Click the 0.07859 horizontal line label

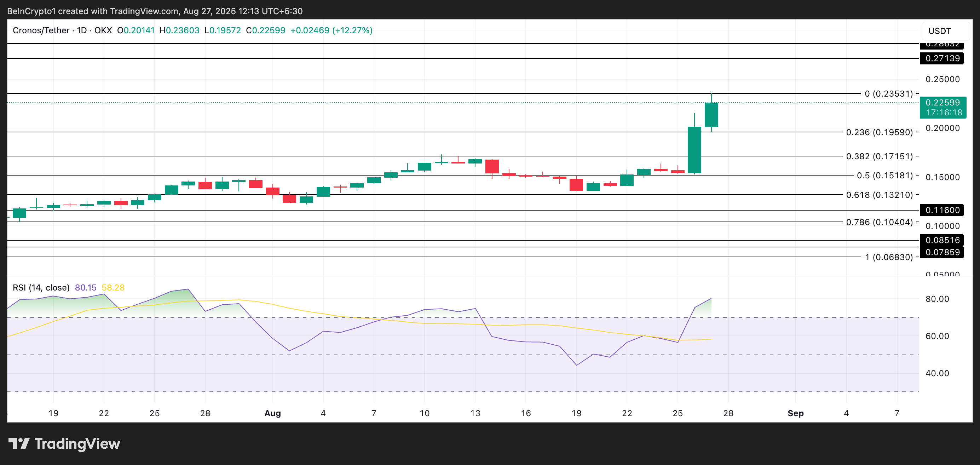pyautogui.click(x=942, y=252)
